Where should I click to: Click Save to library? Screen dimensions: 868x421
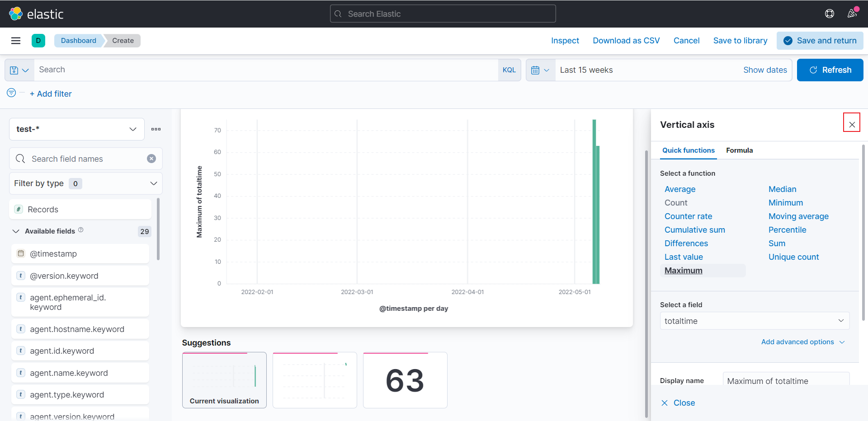pyautogui.click(x=740, y=41)
